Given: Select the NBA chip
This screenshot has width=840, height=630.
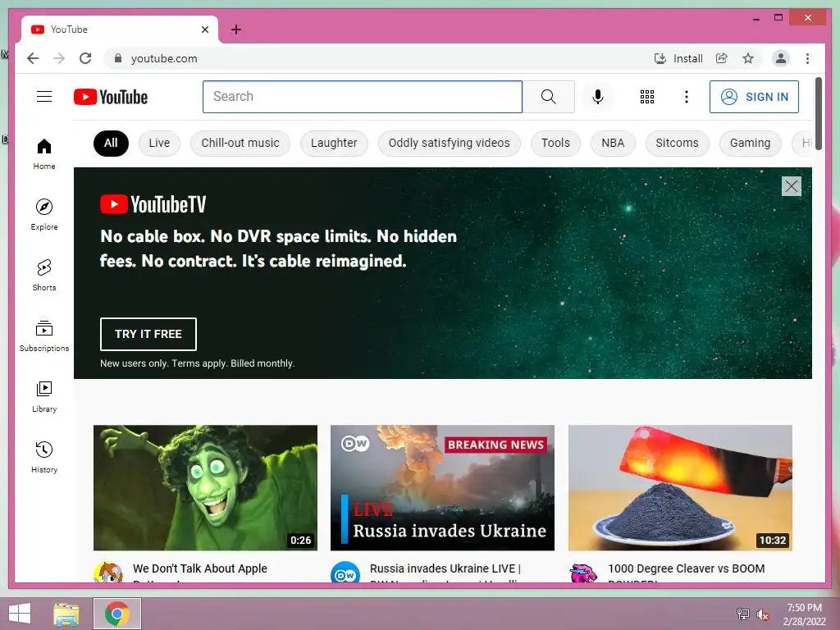Looking at the screenshot, I should click(x=613, y=143).
